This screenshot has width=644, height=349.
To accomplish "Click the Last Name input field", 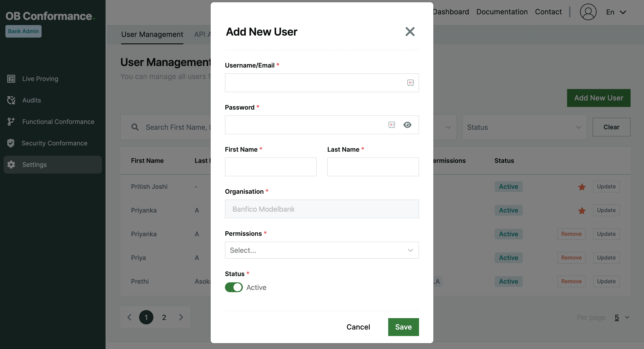I will [373, 167].
